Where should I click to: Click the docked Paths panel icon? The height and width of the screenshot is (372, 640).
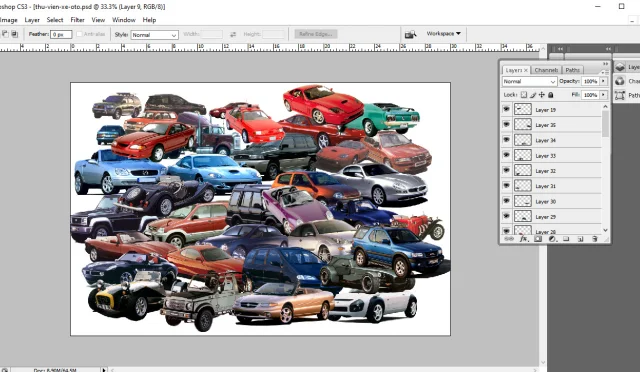pyautogui.click(x=620, y=95)
